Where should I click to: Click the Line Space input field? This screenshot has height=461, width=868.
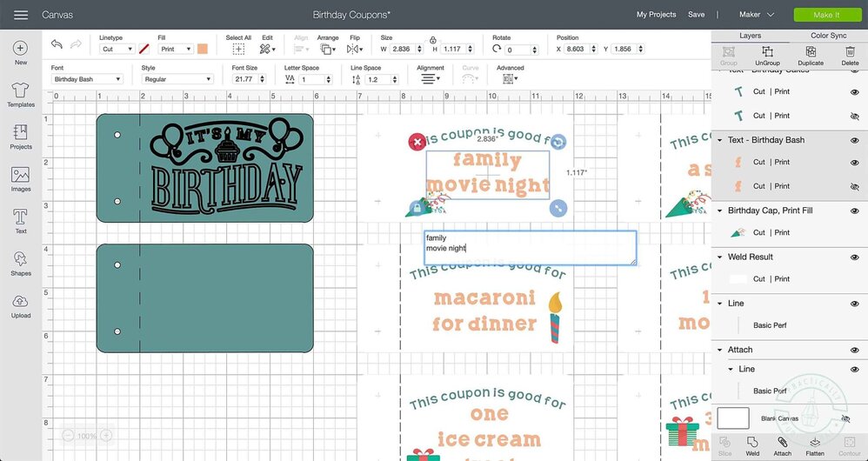coord(377,79)
